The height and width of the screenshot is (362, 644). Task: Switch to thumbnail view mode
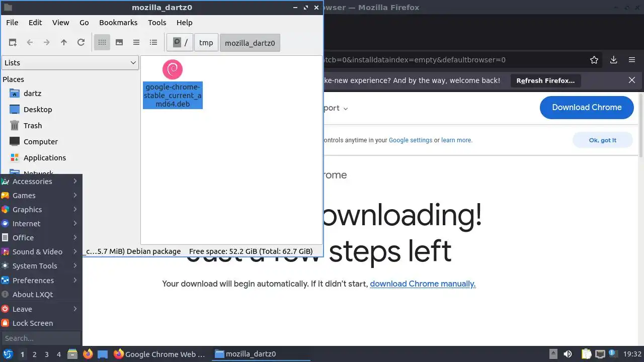pyautogui.click(x=119, y=43)
